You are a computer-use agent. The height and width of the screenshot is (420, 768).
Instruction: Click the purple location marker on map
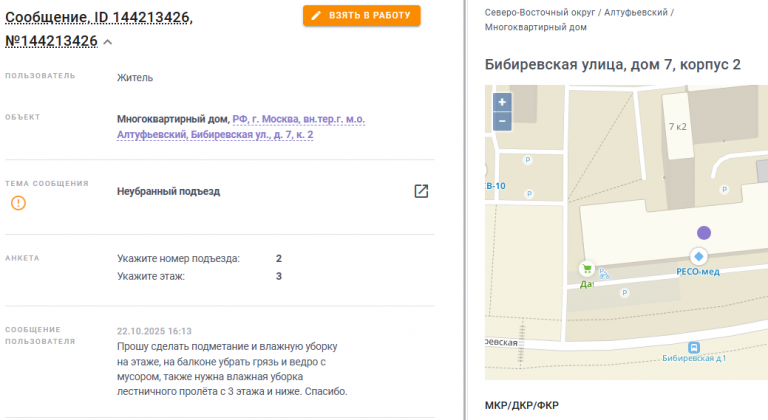(704, 233)
